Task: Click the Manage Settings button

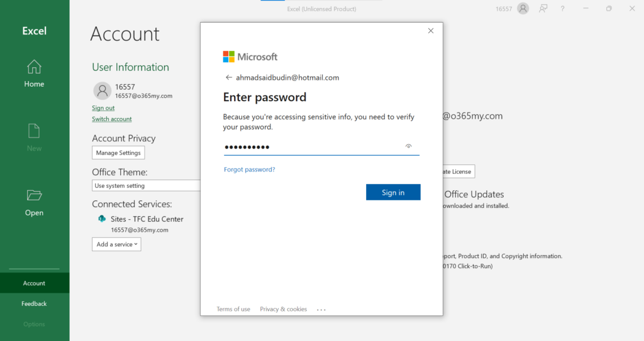Action: click(x=118, y=153)
